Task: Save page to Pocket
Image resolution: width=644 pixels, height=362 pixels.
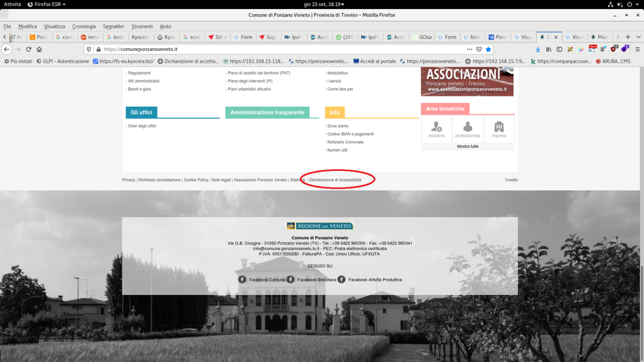Action: (x=479, y=49)
